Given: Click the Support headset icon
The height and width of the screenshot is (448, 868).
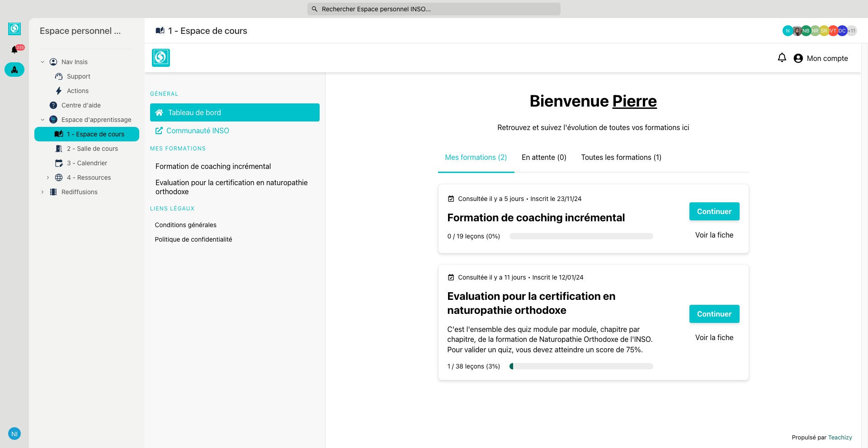Looking at the screenshot, I should click(59, 76).
